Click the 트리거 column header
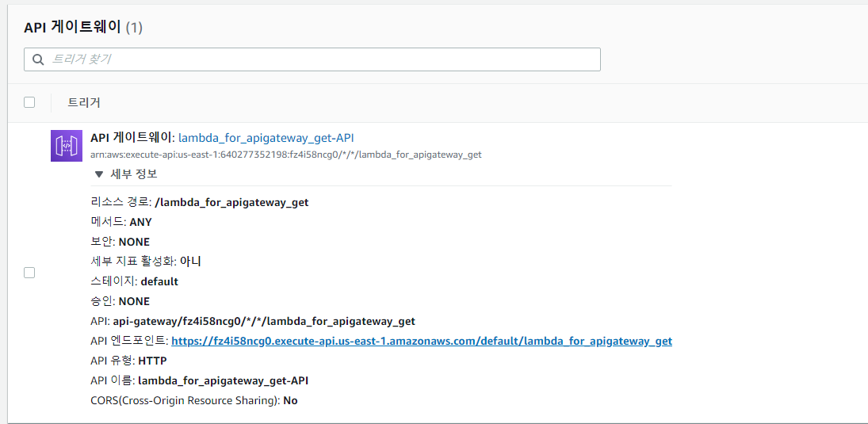868x424 pixels. pos(84,102)
